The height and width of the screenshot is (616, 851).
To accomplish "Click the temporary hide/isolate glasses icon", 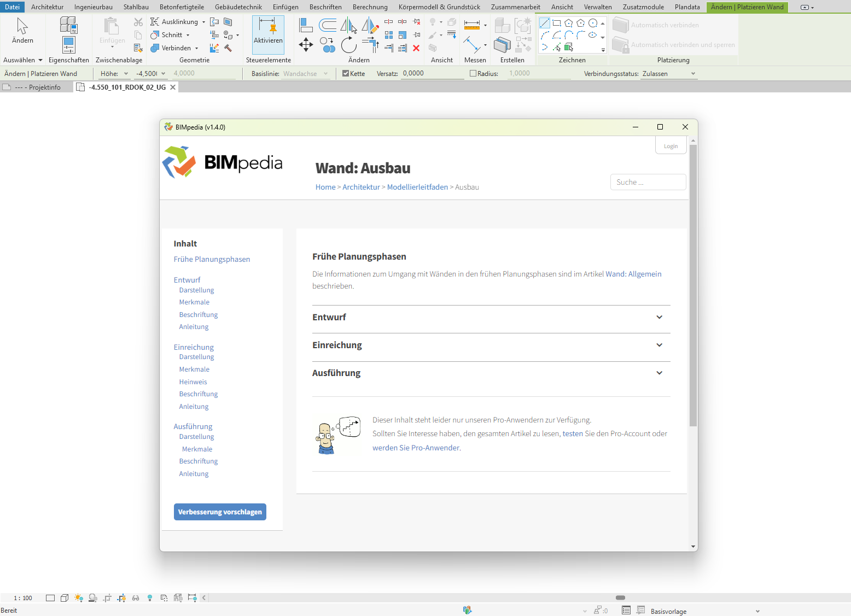I will [136, 598].
